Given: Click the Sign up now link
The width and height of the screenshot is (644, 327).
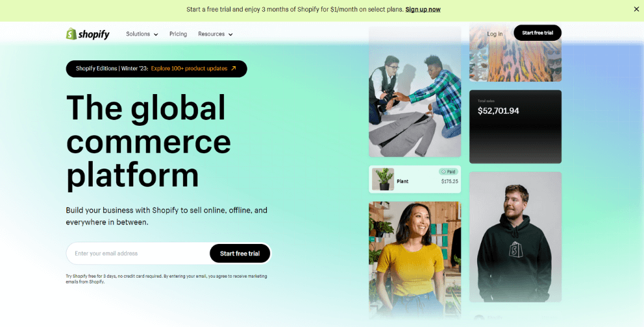Looking at the screenshot, I should pos(423,10).
